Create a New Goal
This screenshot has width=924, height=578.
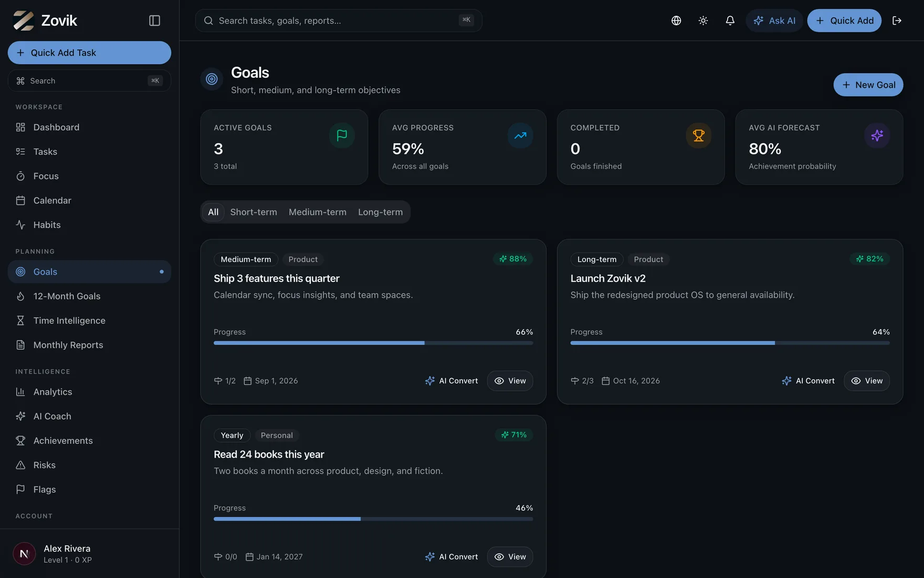(868, 85)
